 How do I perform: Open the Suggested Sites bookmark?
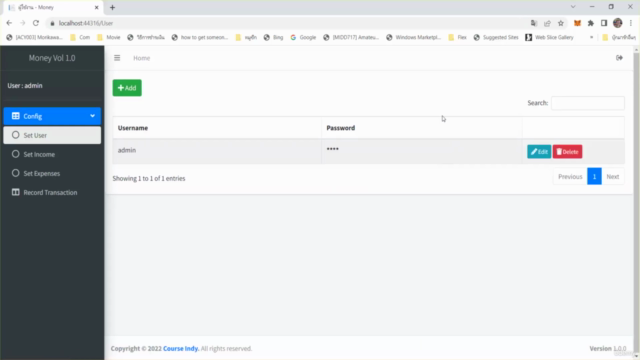[x=496, y=37]
